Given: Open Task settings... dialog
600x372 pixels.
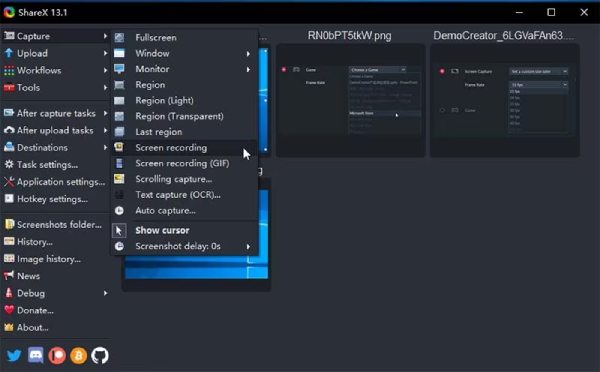Looking at the screenshot, I should [56, 165].
